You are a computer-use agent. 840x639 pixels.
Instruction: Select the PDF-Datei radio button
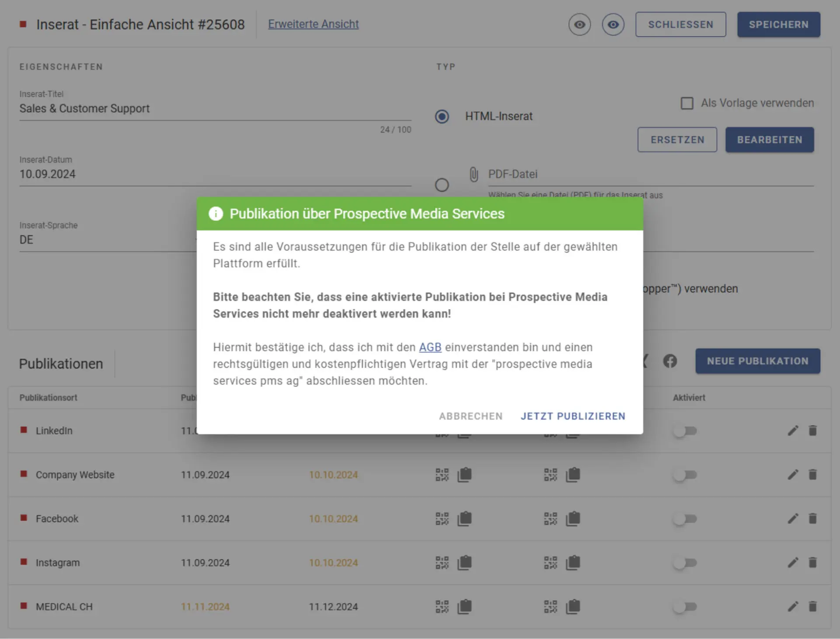tap(442, 185)
